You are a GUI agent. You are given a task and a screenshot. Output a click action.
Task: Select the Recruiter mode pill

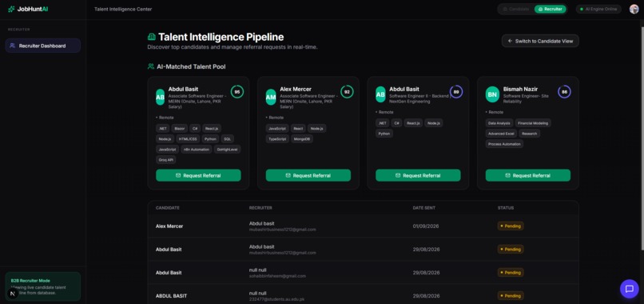(550, 9)
